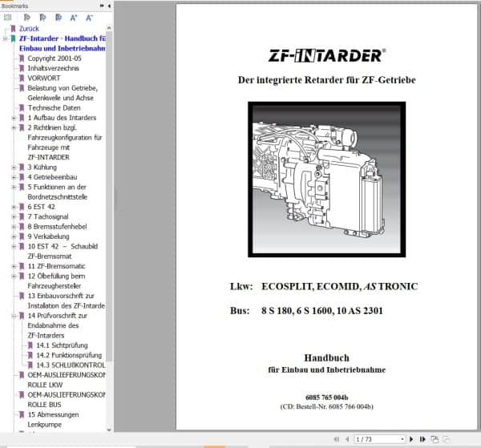Open the Copyright 2001-05 bookmark
This screenshot has height=448, width=481.
[55, 59]
